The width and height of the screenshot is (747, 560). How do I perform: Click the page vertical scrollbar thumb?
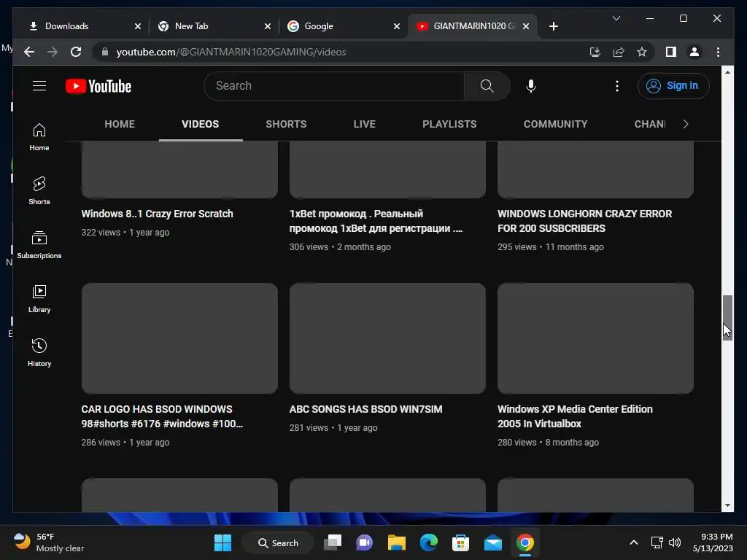[x=727, y=317]
